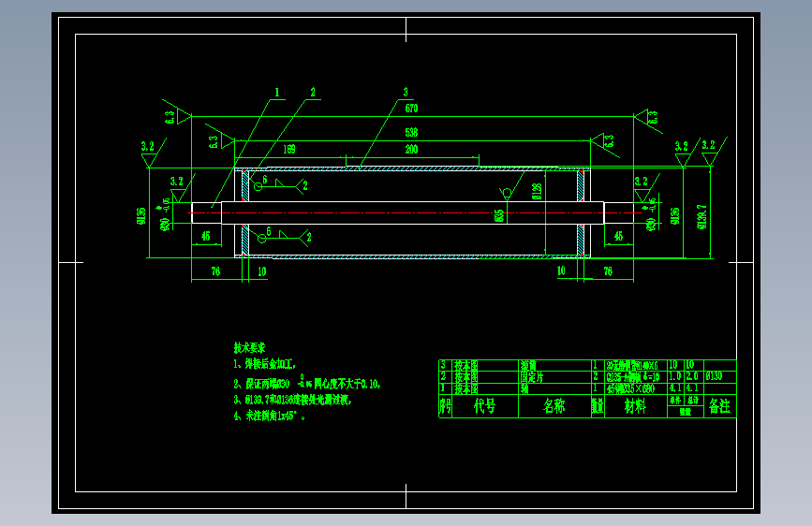Viewport: 812px width, 526px height.
Task: Select note 4 未注倒角1x45°
Action: click(x=269, y=416)
